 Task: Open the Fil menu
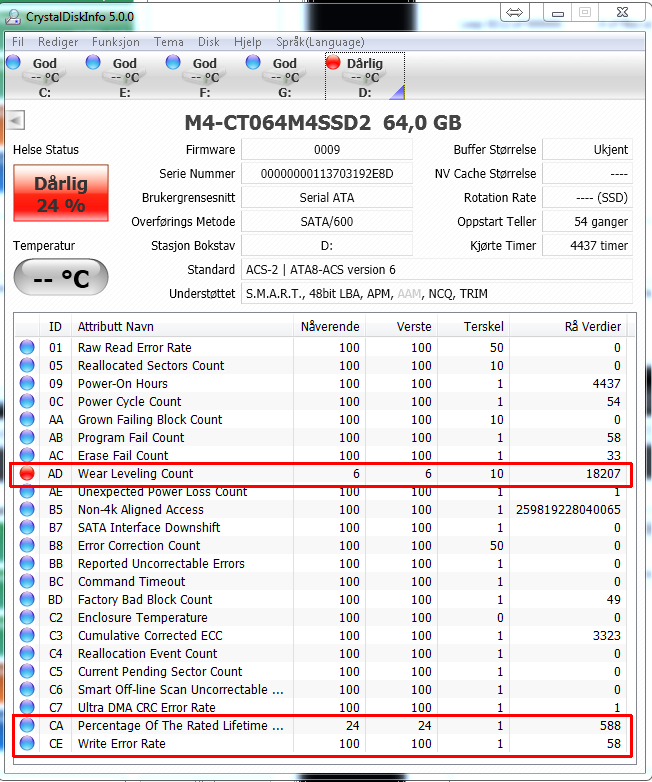click(x=18, y=42)
